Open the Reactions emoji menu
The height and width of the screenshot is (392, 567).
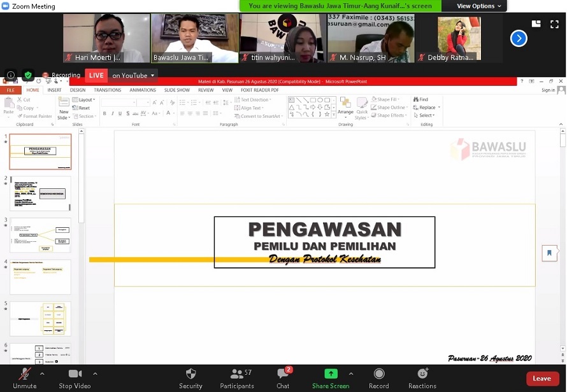(x=422, y=374)
